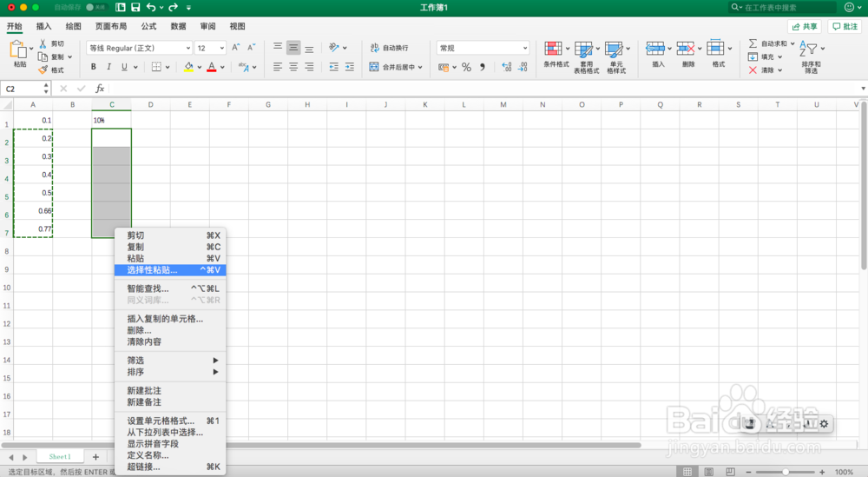Adjust the zoom slider

[785, 472]
